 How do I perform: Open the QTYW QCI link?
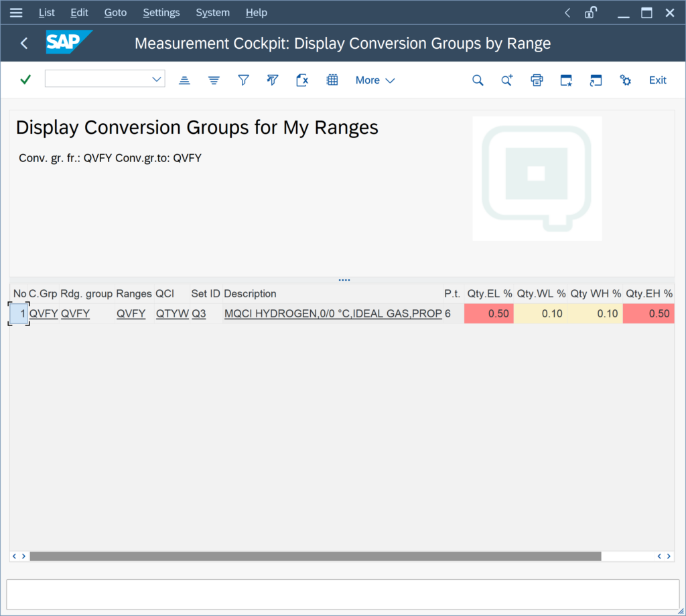point(172,313)
